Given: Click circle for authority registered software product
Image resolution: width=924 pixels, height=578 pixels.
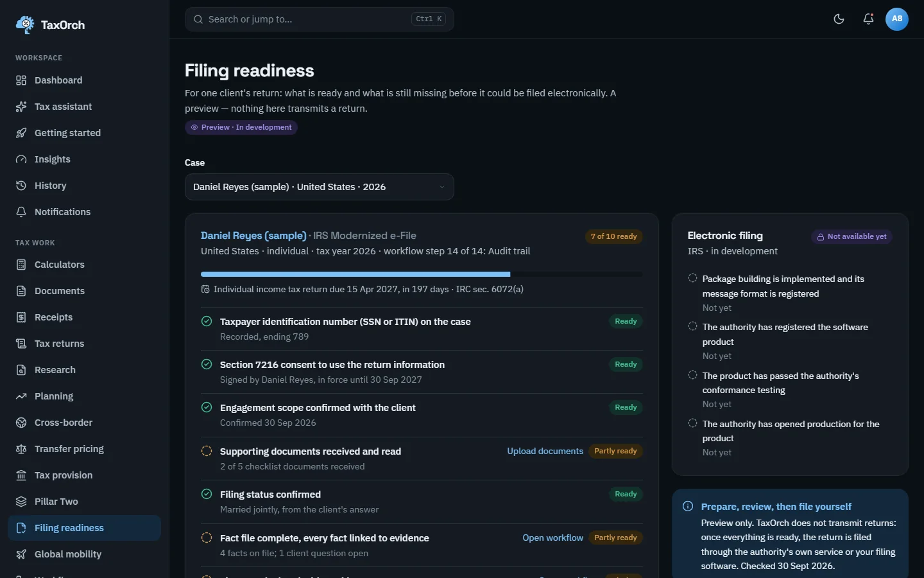Looking at the screenshot, I should pyautogui.click(x=692, y=326).
